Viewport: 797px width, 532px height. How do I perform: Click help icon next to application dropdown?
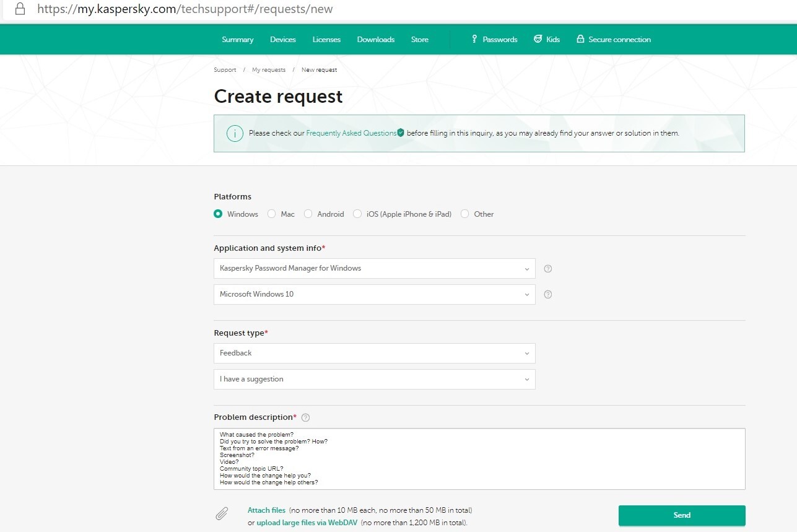click(547, 269)
